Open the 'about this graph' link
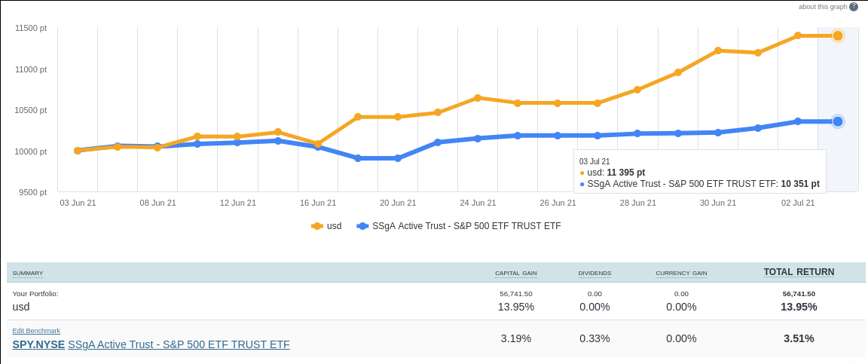Image resolution: width=868 pixels, height=364 pixels. pos(823,7)
